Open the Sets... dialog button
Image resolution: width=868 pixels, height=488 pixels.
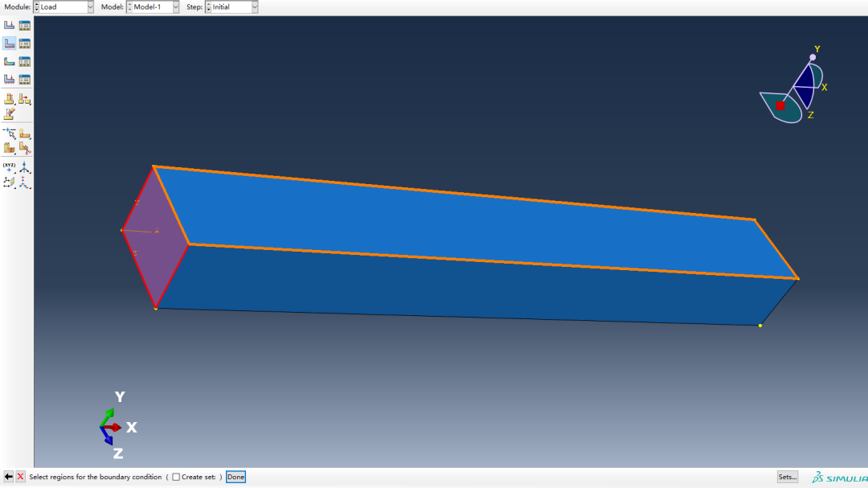click(x=788, y=477)
